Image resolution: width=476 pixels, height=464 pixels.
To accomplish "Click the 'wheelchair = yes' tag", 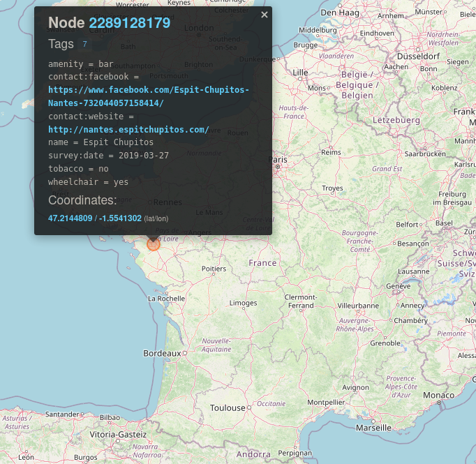I will (x=89, y=182).
